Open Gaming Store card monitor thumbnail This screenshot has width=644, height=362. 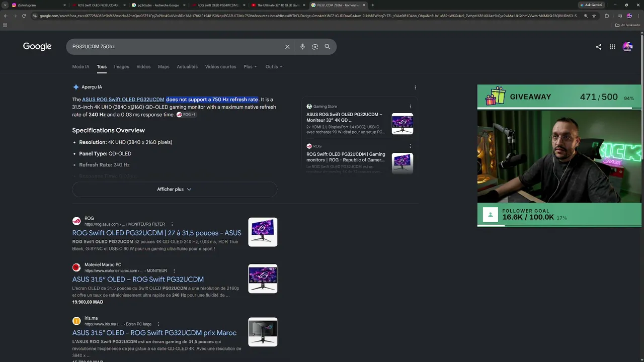403,124
